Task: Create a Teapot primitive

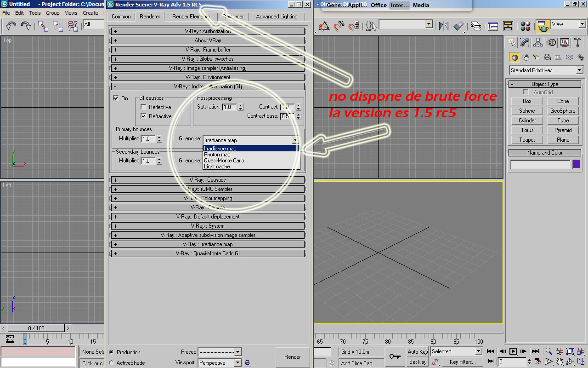Action: (527, 140)
